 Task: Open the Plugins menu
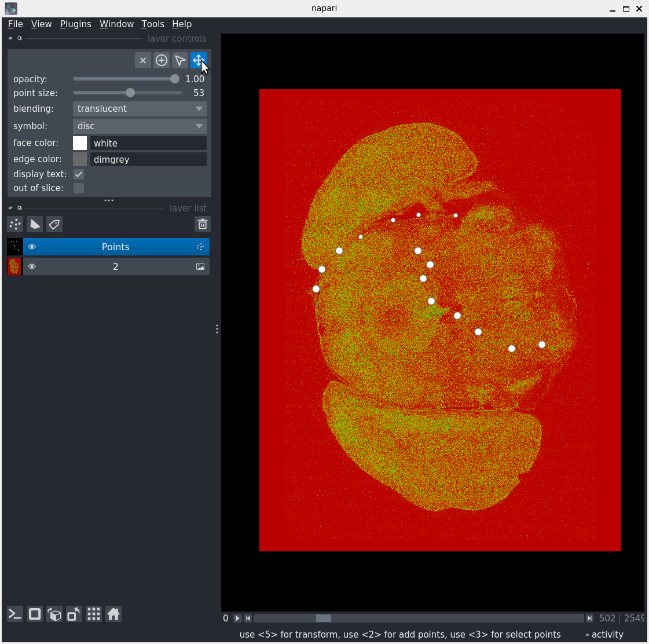tap(75, 24)
